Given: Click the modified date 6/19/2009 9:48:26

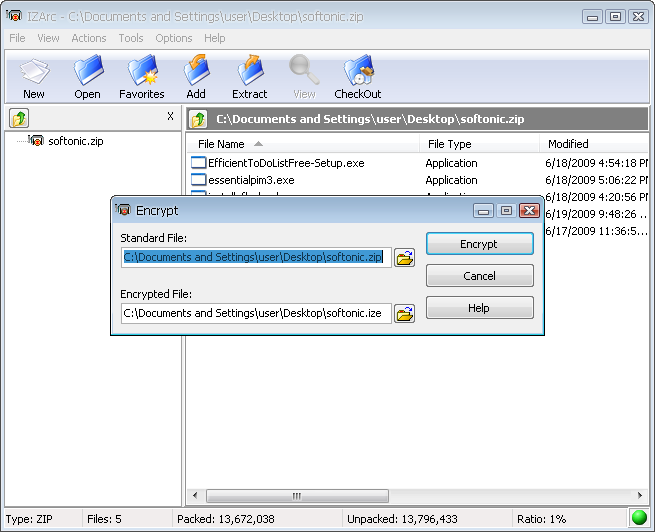Looking at the screenshot, I should [x=597, y=214].
